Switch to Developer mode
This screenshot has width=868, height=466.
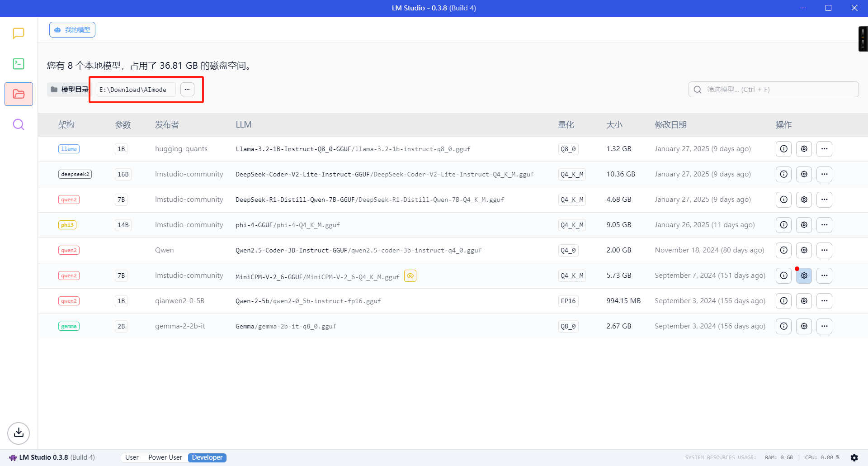(207, 457)
